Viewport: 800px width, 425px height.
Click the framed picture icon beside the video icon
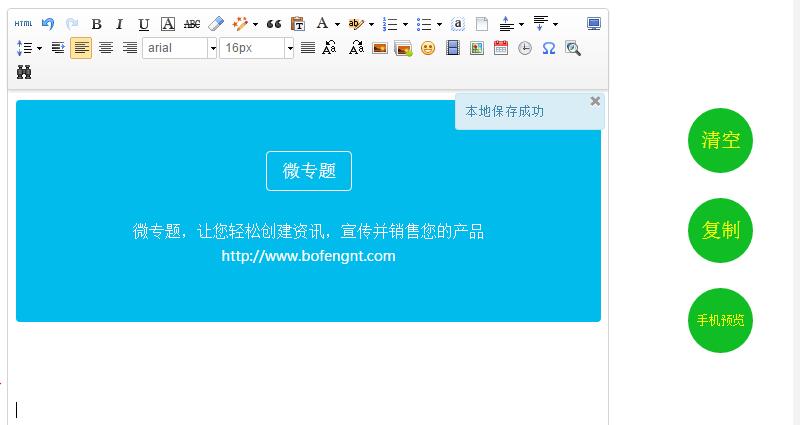click(x=477, y=48)
